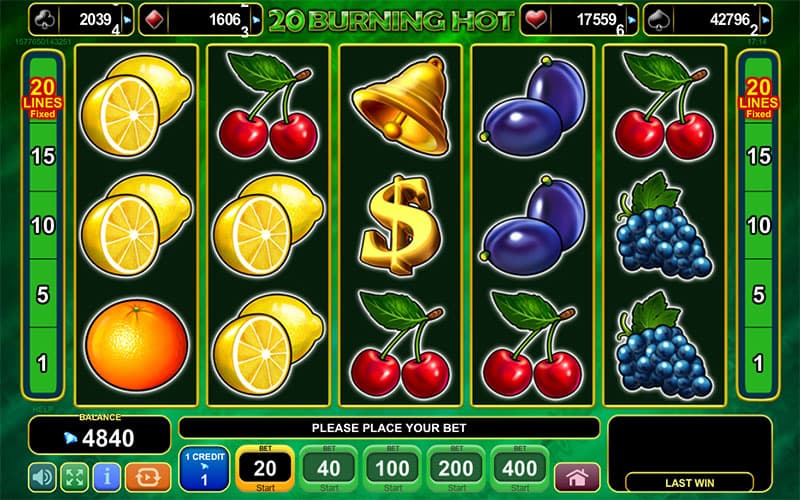Click the spades jackpot suit icon
This screenshot has height=500, width=800.
click(x=658, y=20)
